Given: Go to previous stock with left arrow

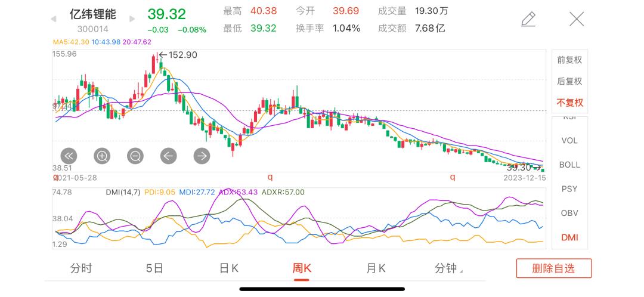Looking at the screenshot, I should tap(54, 19).
